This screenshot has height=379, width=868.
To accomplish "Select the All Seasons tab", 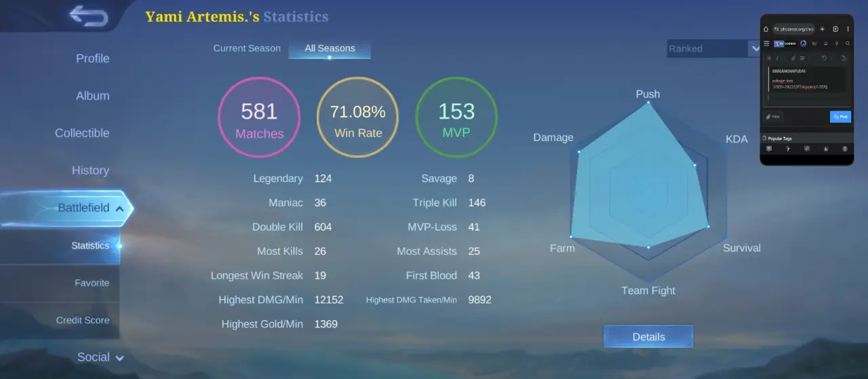I will pos(330,49).
